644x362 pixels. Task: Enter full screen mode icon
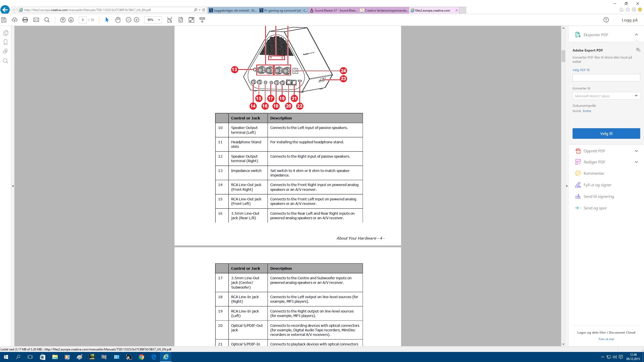coord(191,20)
